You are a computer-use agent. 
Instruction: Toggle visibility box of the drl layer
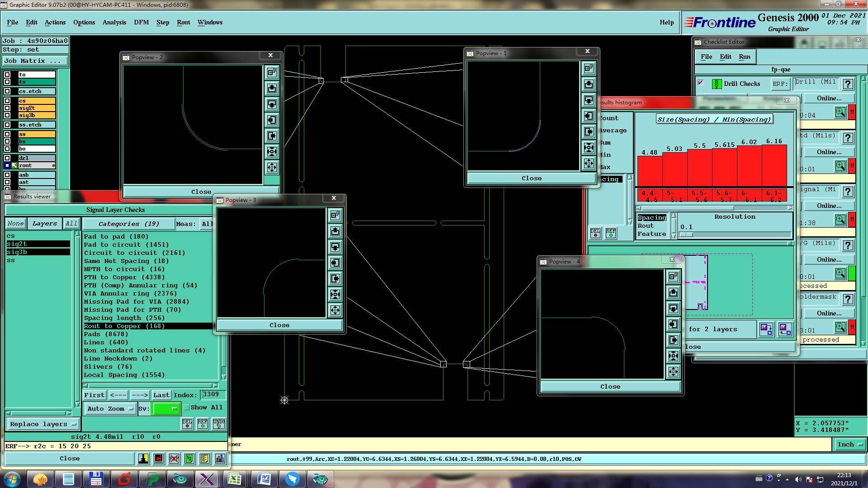click(7, 158)
